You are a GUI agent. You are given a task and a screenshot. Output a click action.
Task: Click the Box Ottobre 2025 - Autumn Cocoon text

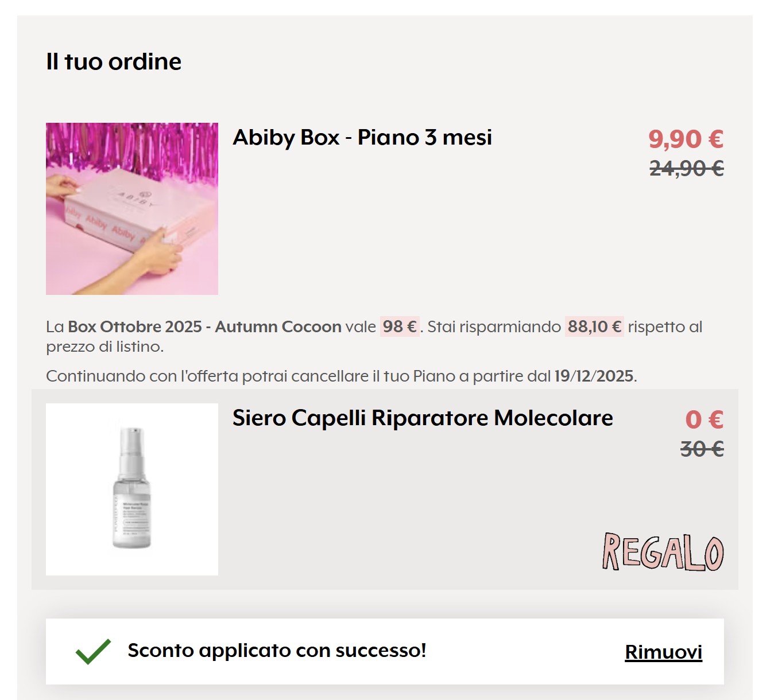(x=204, y=326)
